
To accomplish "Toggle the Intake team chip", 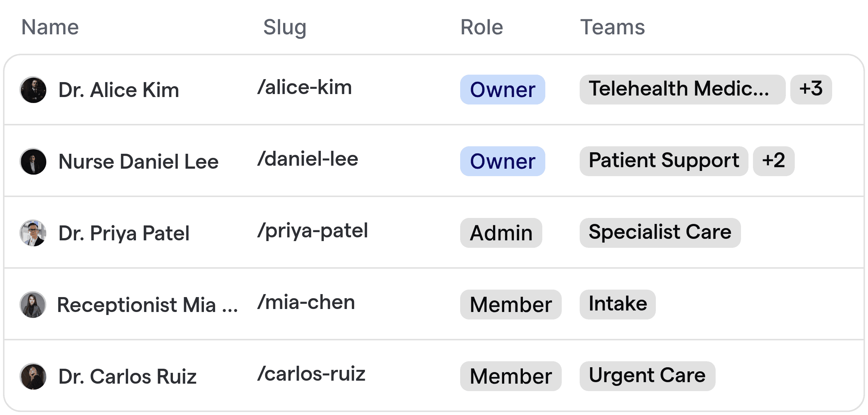I will click(617, 304).
